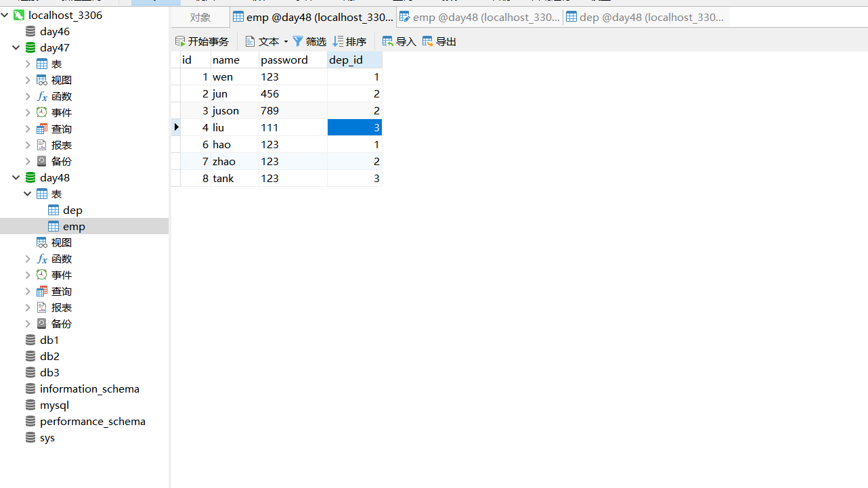868x488 pixels.
Task: Select the 查询 queries node under day47
Action: click(60, 128)
